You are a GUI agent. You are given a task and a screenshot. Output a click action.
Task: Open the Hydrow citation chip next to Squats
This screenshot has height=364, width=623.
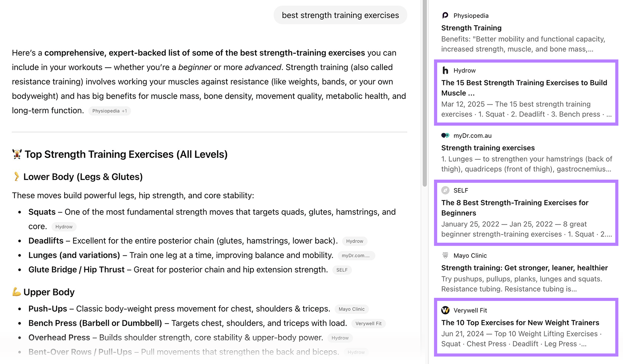tap(64, 227)
